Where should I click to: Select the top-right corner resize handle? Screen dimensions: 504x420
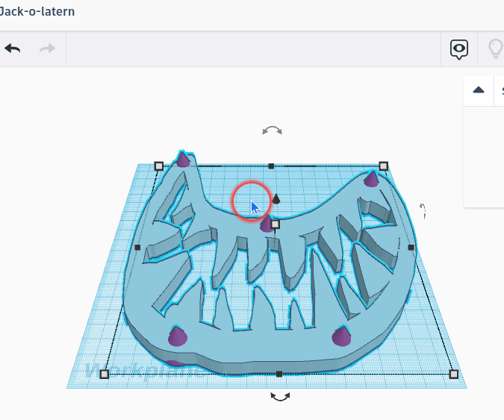tap(383, 166)
